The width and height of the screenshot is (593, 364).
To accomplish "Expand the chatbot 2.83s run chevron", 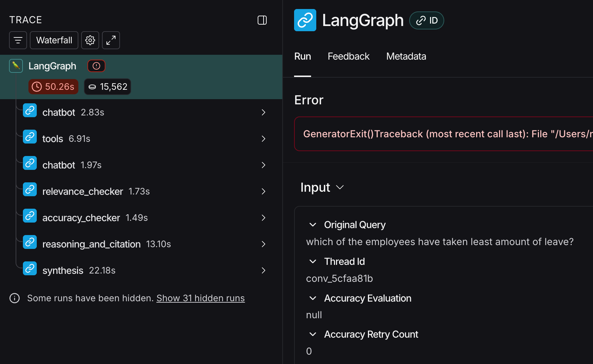I will [x=264, y=112].
